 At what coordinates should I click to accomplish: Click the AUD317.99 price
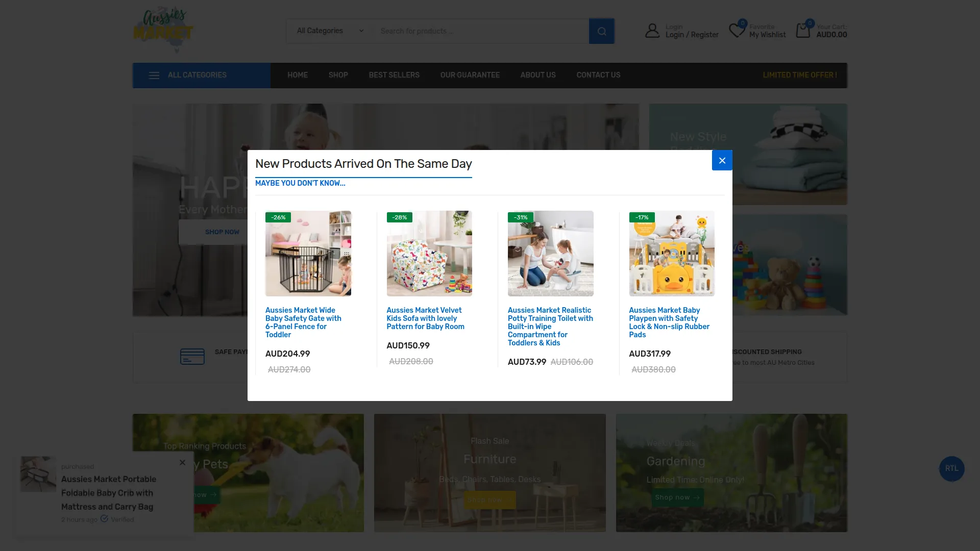(x=650, y=354)
